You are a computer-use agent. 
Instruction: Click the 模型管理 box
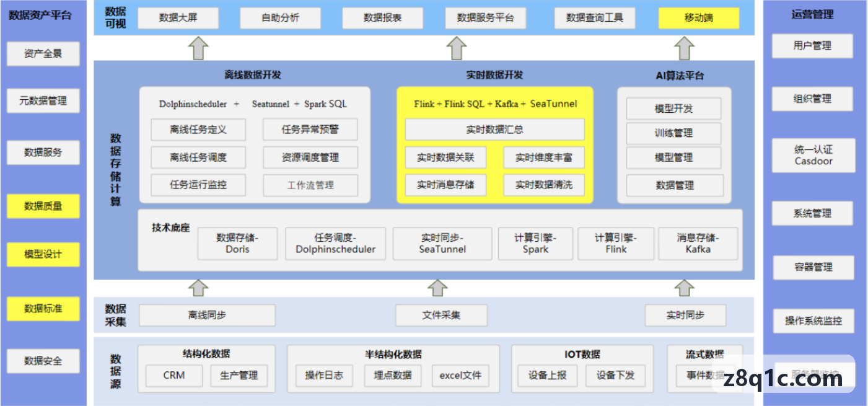(674, 157)
